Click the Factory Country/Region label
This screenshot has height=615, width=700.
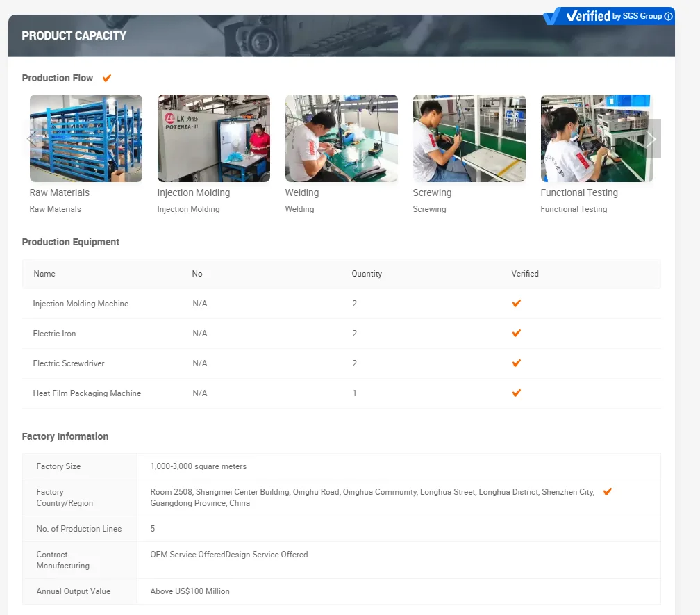tap(65, 498)
